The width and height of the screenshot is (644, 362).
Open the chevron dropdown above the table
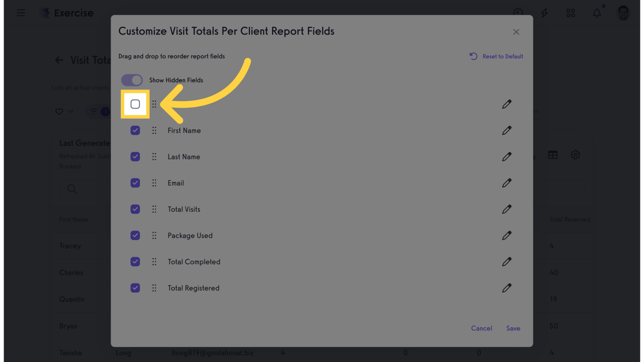535,111
